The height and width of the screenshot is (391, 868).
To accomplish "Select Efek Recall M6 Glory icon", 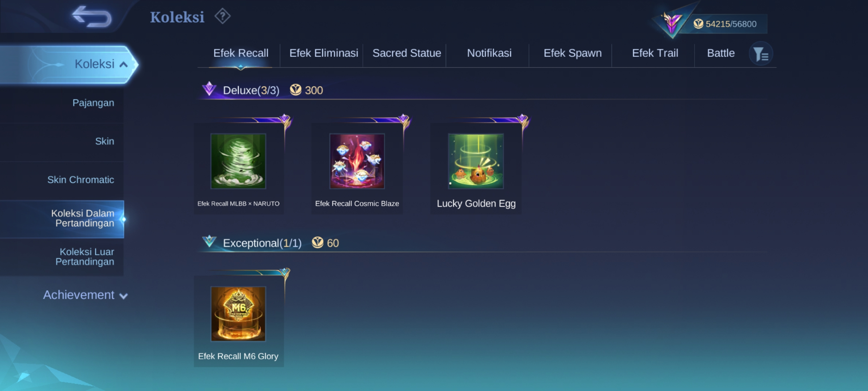I will pyautogui.click(x=238, y=314).
